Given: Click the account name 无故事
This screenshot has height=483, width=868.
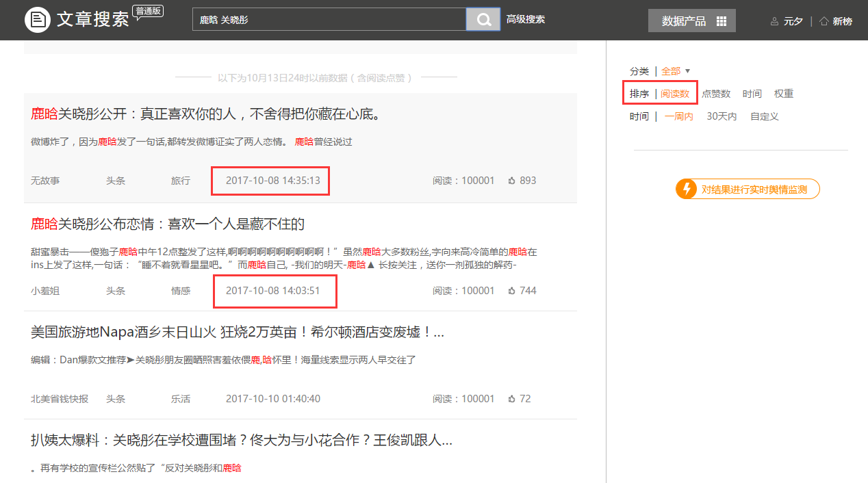Looking at the screenshot, I should pos(45,181).
